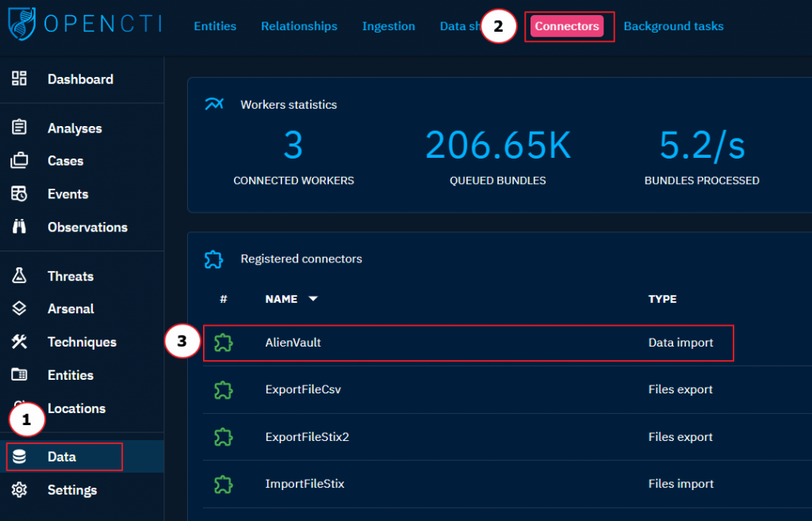Click the 206.65K queued bundles value
This screenshot has height=521, width=812.
pos(498,145)
